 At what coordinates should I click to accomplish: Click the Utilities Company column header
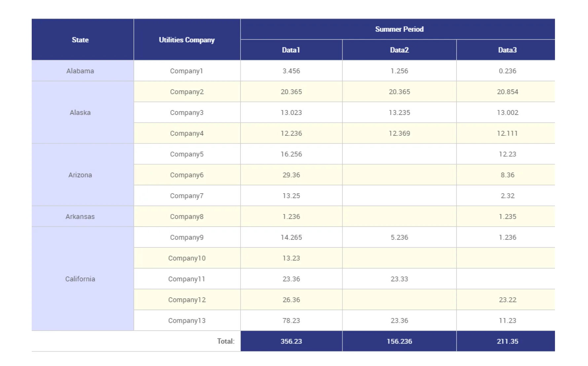coord(187,40)
